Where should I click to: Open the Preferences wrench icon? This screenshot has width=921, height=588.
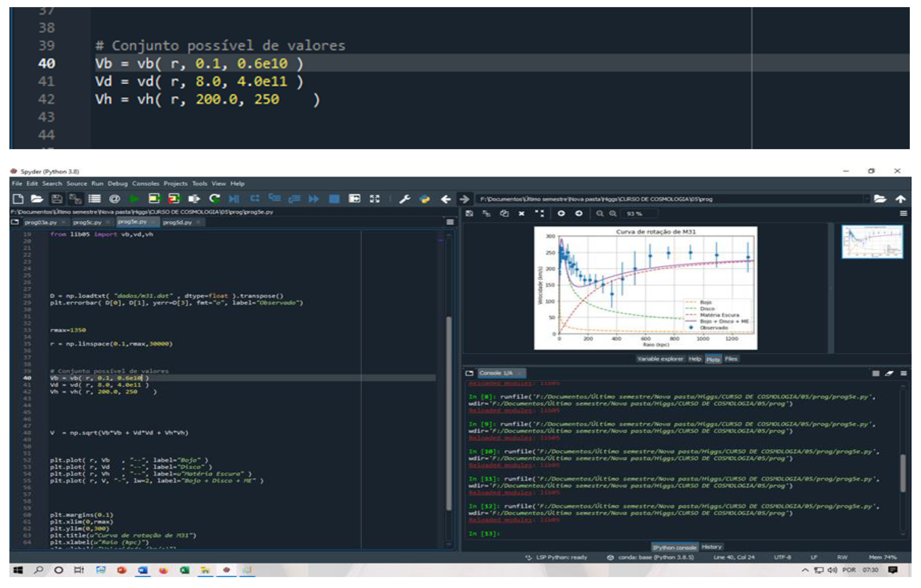[x=404, y=199]
